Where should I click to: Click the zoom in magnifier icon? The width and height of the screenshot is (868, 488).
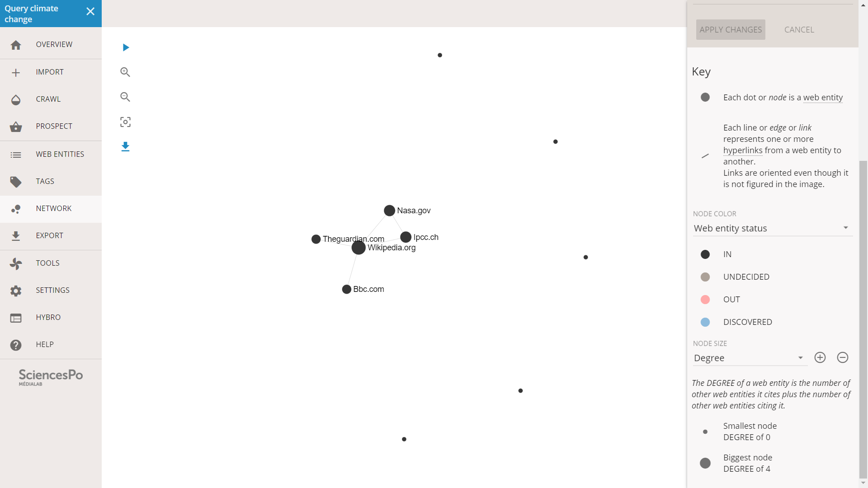[125, 71]
